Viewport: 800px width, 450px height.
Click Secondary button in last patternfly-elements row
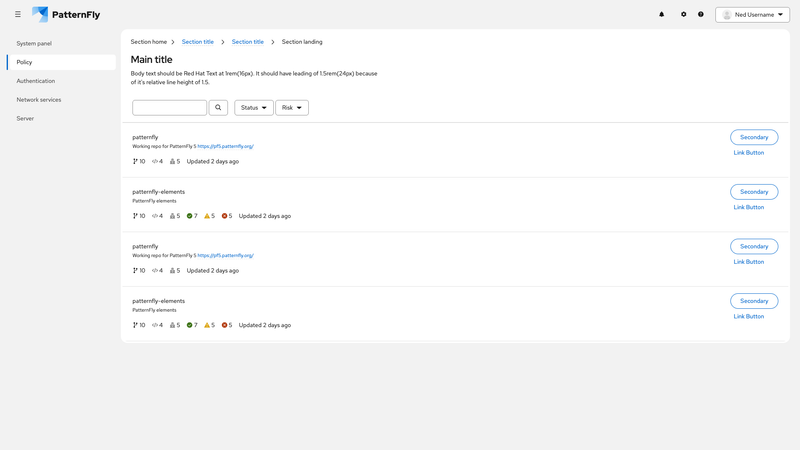coord(754,301)
